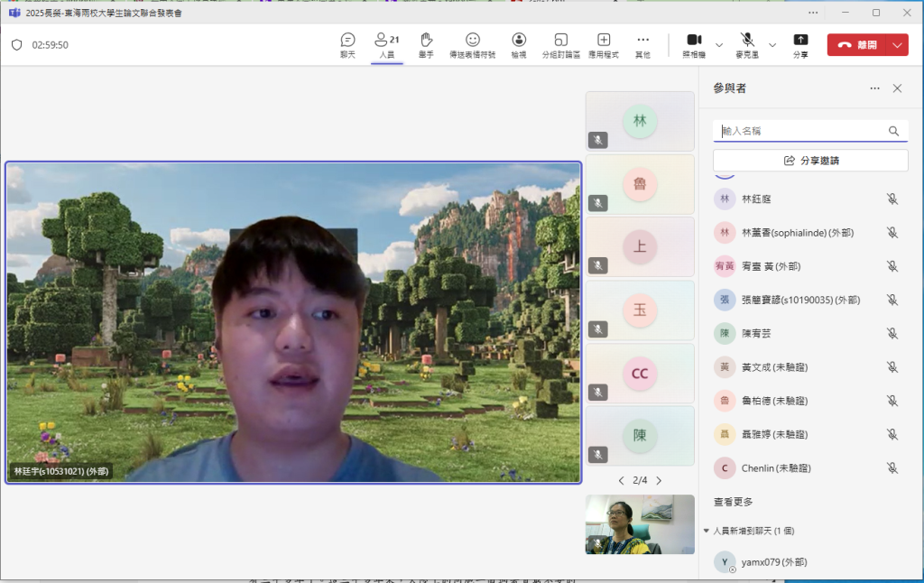Close the 參與者 participants panel

[x=897, y=88]
